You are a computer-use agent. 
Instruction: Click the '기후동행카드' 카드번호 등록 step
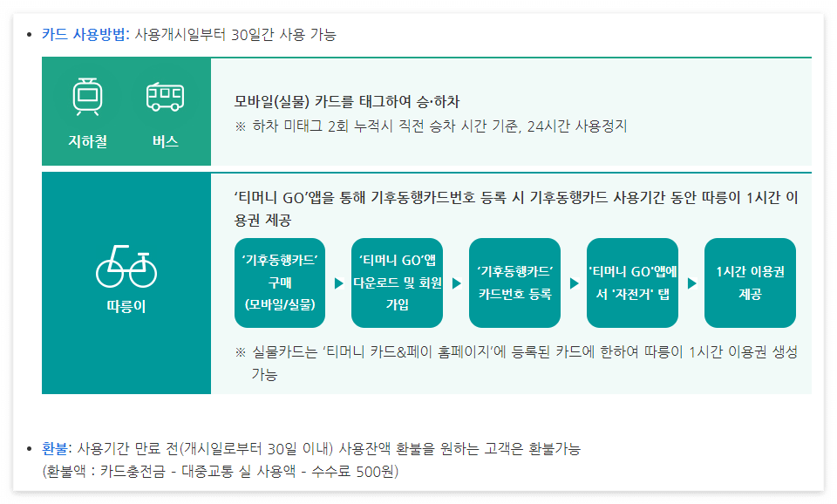[514, 283]
